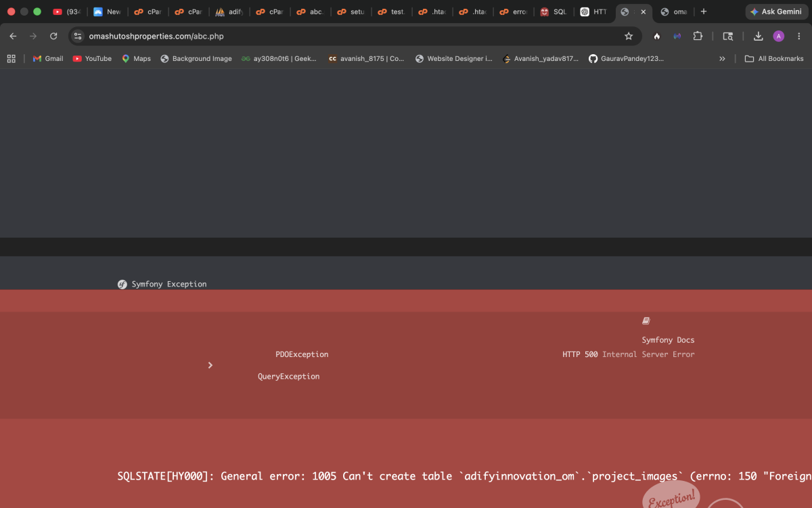Open the profile avatar labeled A
Image resolution: width=812 pixels, height=508 pixels.
[x=779, y=36]
